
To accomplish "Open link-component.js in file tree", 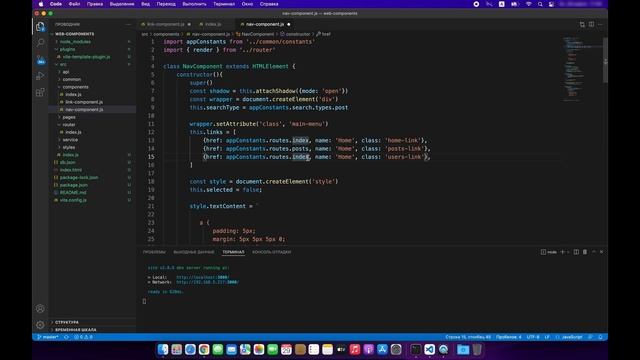I will 84,102.
